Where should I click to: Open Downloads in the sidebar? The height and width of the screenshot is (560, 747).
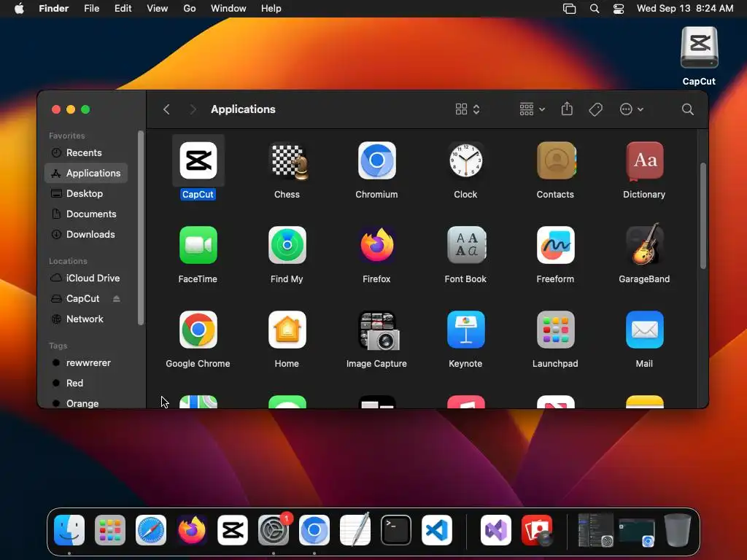86,235
